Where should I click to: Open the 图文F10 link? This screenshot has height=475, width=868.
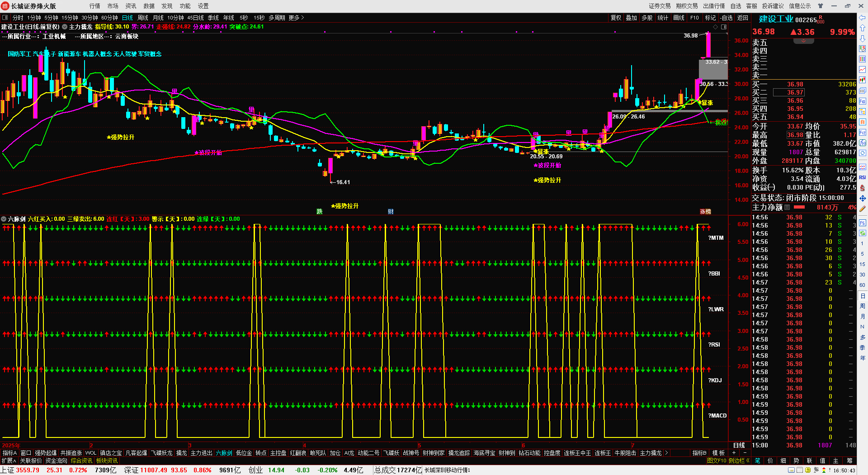717,461
